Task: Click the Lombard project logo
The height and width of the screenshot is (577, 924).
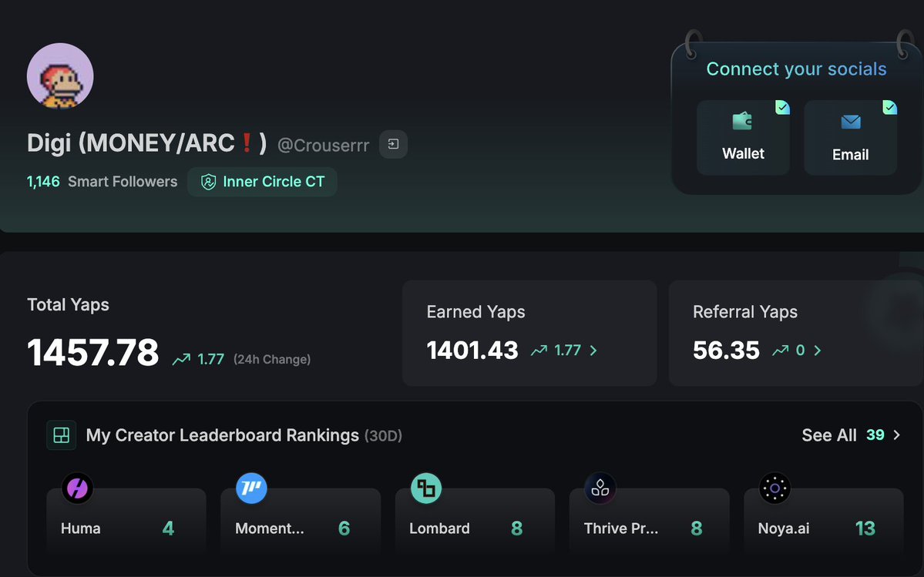Action: tap(426, 488)
